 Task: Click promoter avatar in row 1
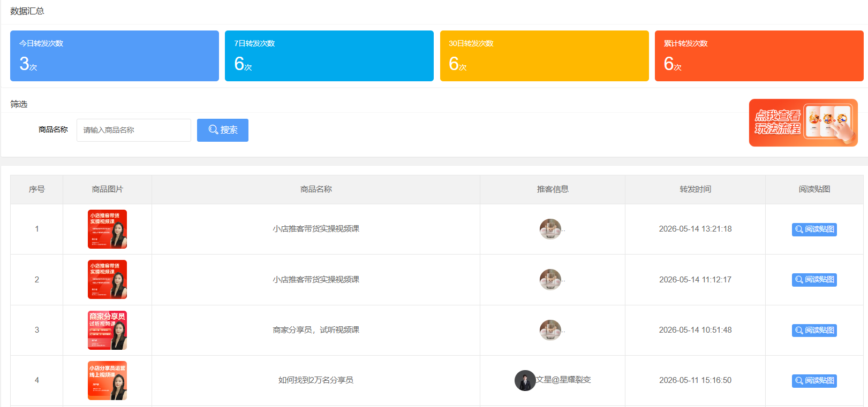tap(550, 229)
